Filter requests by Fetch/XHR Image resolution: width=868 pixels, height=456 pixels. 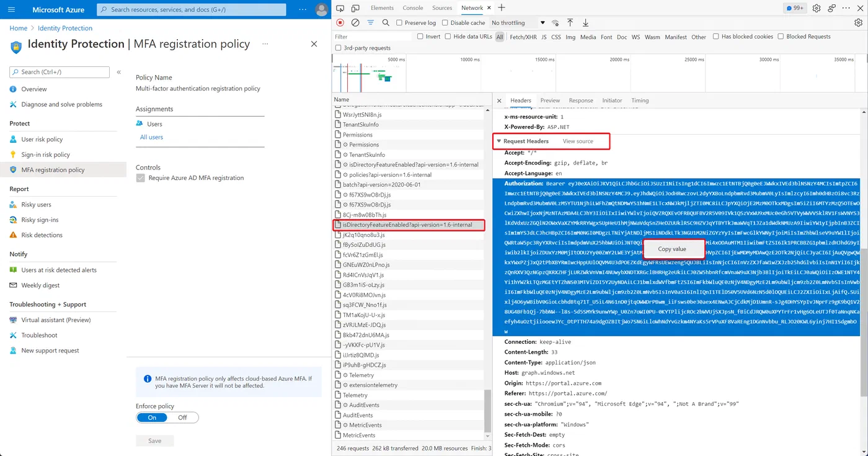point(523,37)
